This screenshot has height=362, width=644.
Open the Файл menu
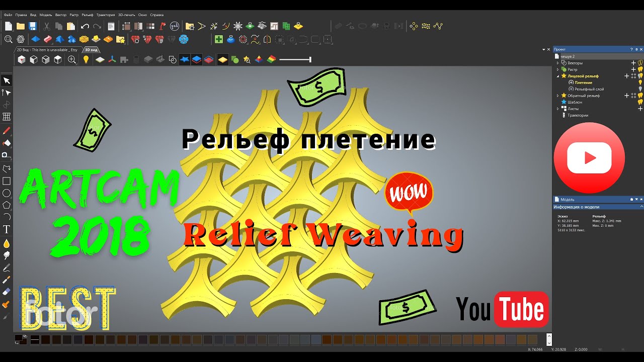pos(8,15)
